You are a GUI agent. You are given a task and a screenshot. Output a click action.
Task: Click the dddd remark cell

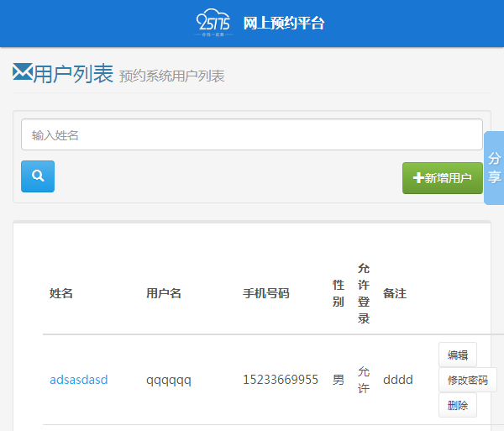pos(398,380)
